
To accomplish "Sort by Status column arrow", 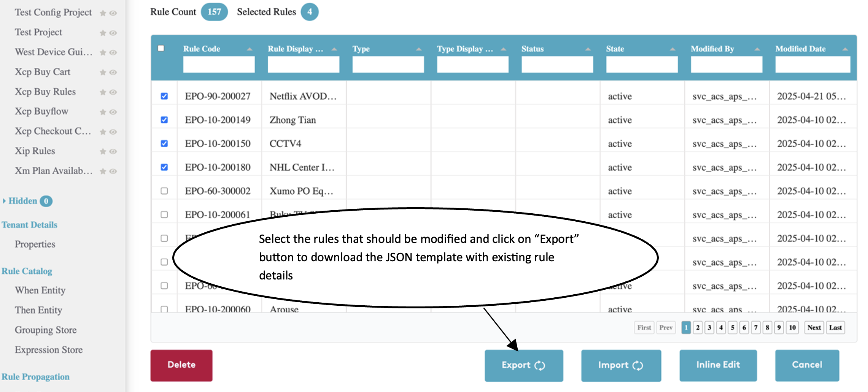I will [x=588, y=49].
